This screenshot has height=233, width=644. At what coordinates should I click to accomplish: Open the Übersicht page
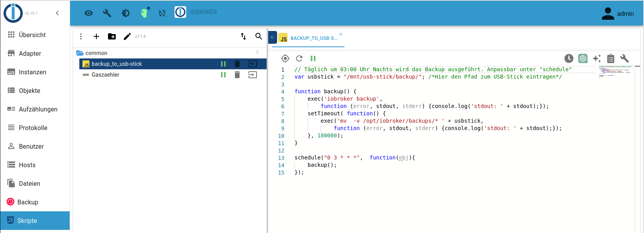tap(35, 35)
